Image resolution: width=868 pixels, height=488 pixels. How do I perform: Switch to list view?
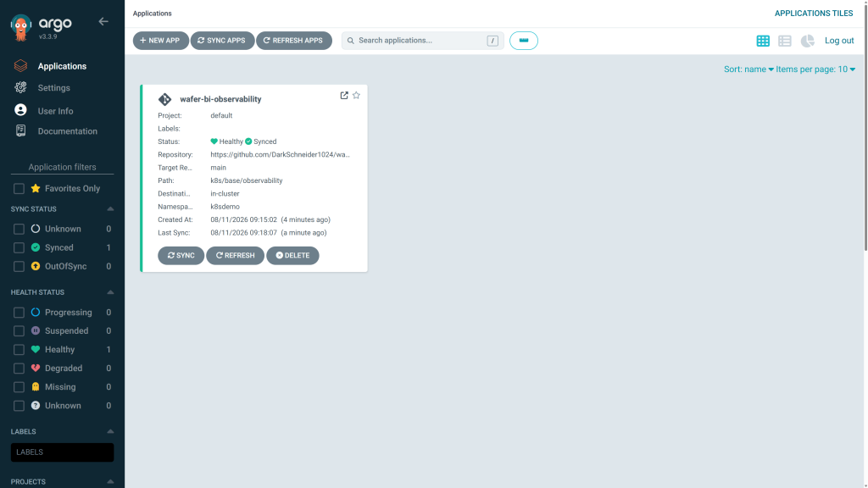[x=784, y=41]
